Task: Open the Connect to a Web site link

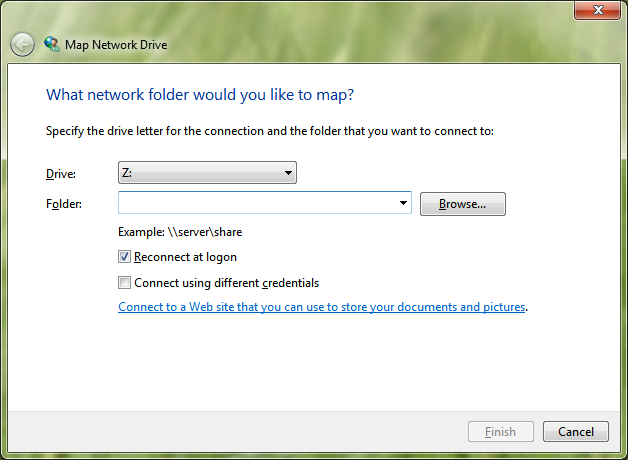Action: pyautogui.click(x=322, y=307)
